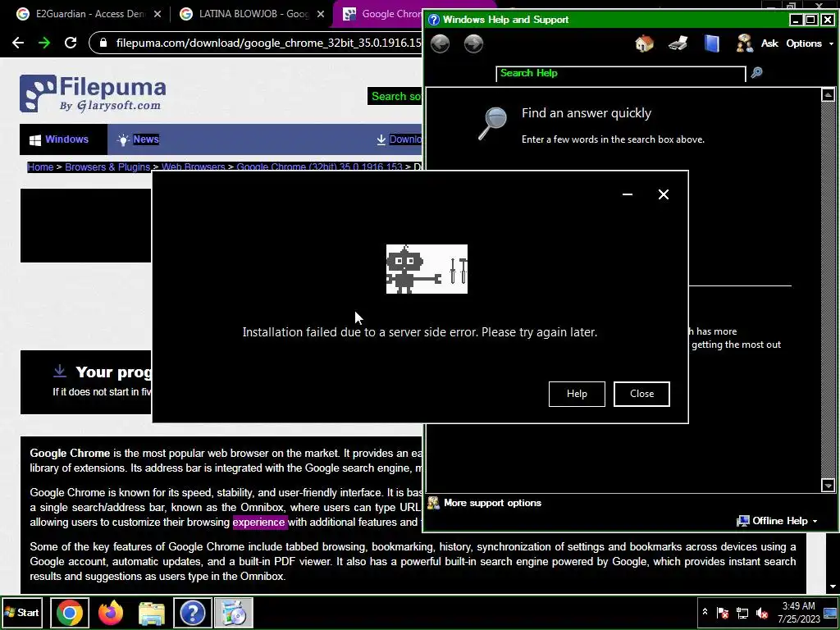Click the Filepuma search software field
840x630 pixels.
(395, 97)
